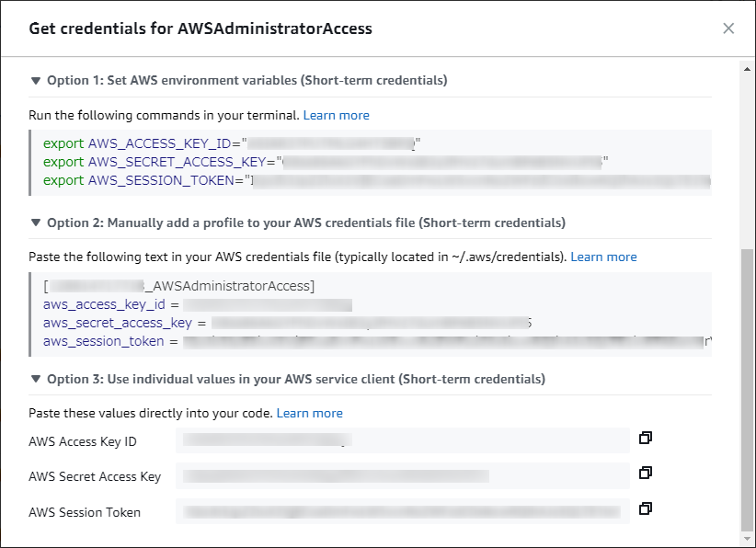
Task: Click the export AWS_SESSION_TOKEN command line
Action: click(377, 180)
